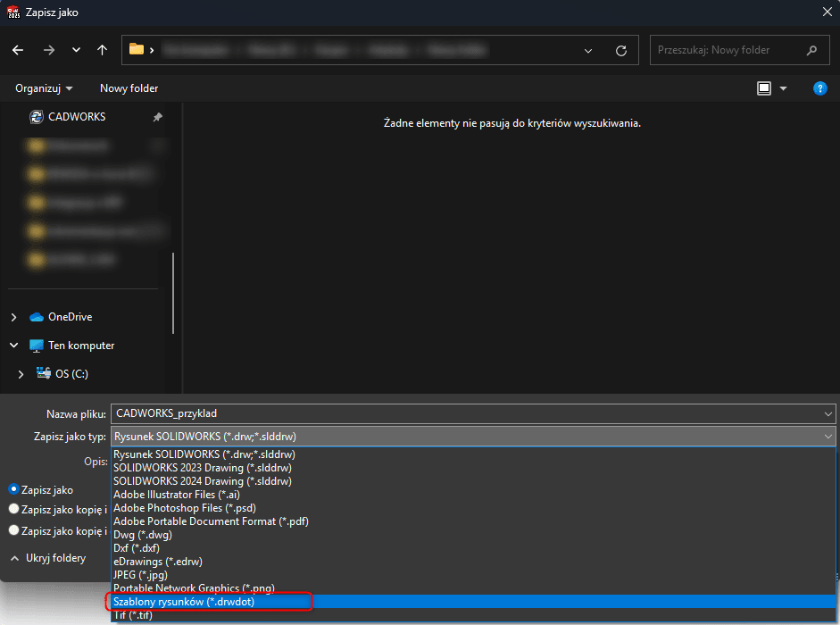Pick Adobe Photoshop Files (*.psd)
The image size is (840, 625).
[473, 508]
